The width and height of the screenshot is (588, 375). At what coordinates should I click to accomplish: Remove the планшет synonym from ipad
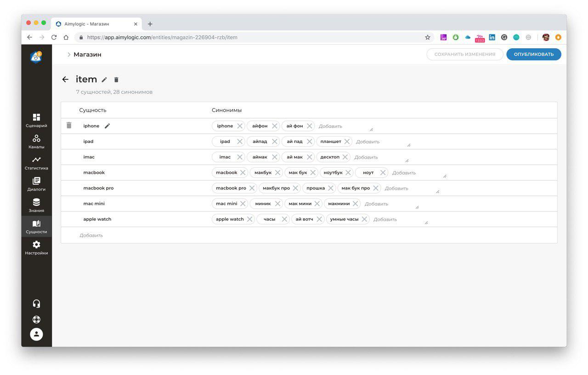(x=347, y=142)
